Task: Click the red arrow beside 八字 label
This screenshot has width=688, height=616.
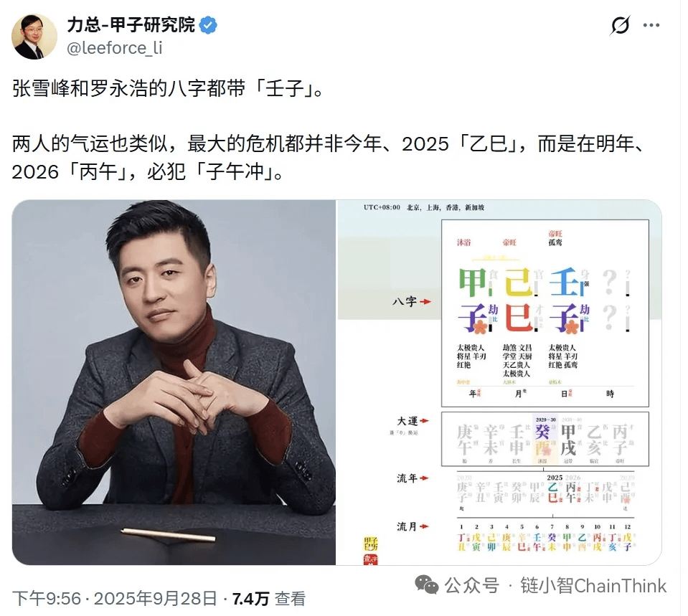Action: pos(425,302)
